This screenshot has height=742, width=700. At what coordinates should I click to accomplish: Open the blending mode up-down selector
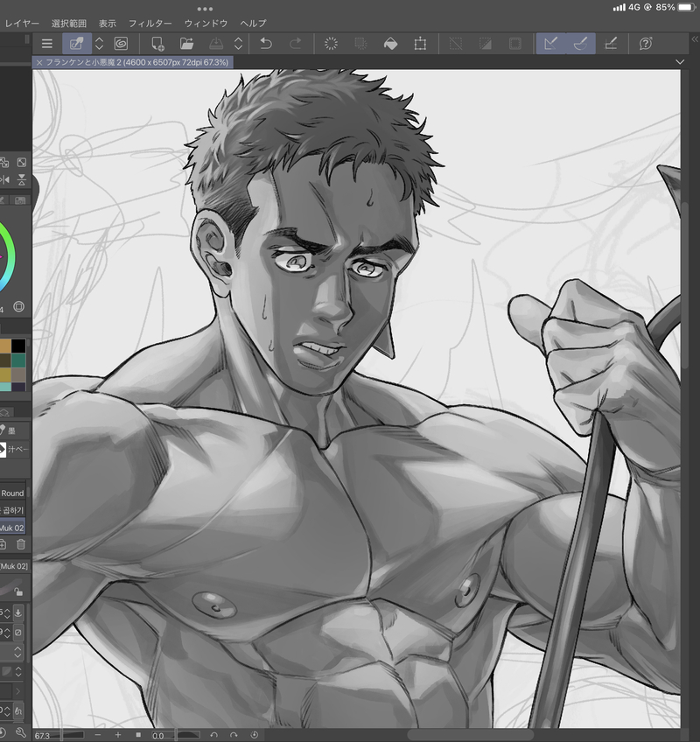coord(17,652)
